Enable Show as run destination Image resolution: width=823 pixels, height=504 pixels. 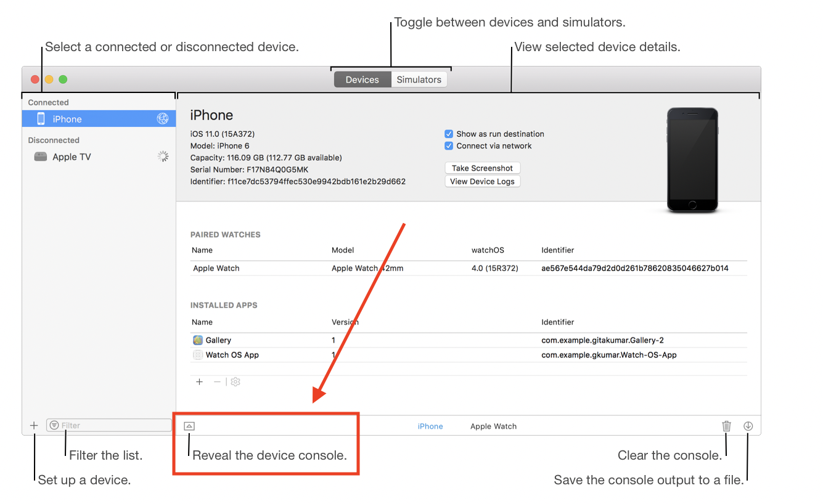pyautogui.click(x=449, y=134)
